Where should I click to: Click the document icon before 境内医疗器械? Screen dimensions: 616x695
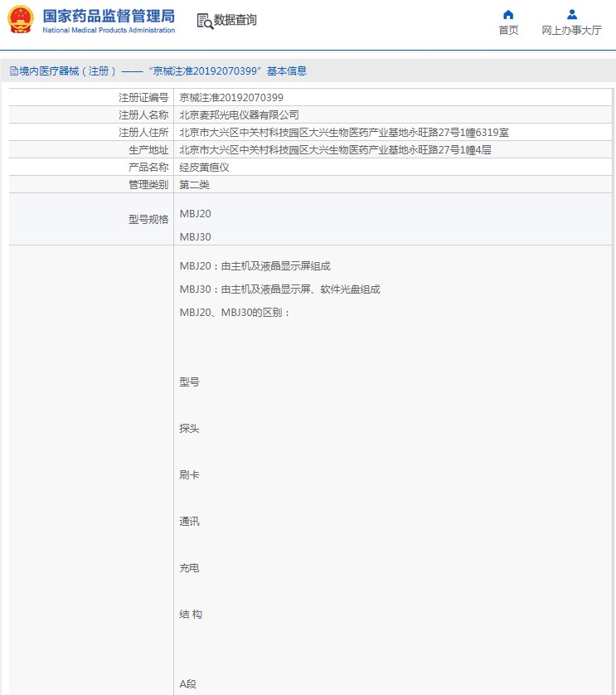(x=13, y=71)
